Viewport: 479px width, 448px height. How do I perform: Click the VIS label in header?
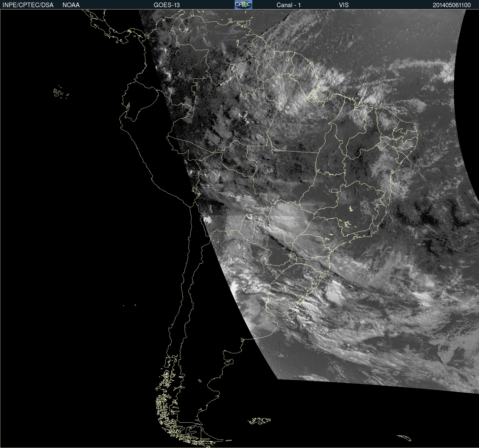(343, 5)
